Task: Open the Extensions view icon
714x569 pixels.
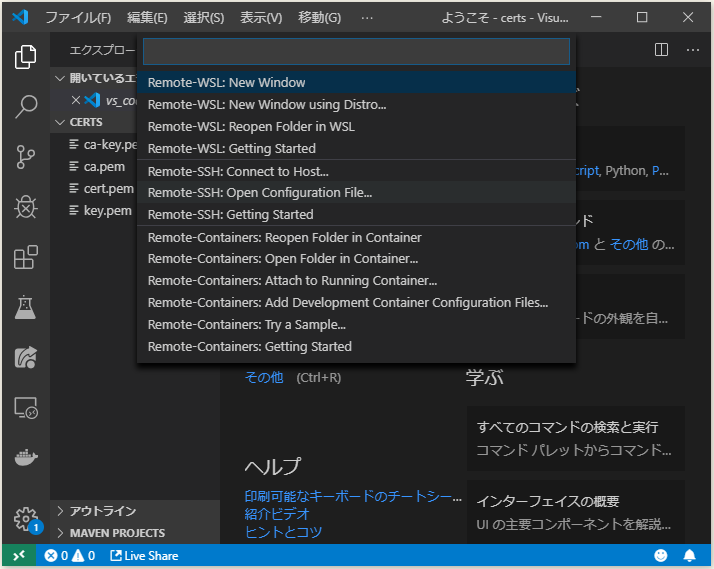Action: pyautogui.click(x=26, y=257)
